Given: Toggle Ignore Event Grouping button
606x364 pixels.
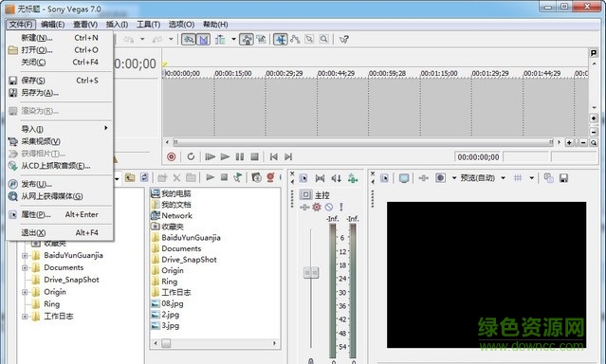Looking at the screenshot, I should (261, 40).
